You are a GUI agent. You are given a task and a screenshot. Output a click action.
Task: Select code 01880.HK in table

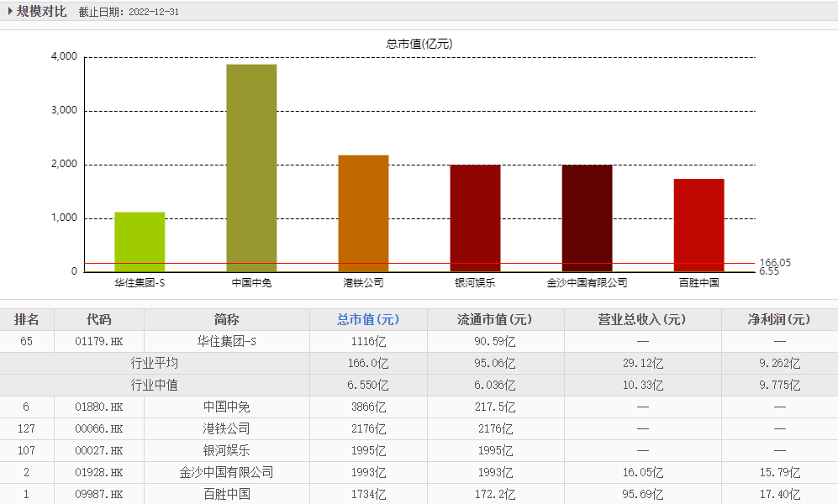99,407
